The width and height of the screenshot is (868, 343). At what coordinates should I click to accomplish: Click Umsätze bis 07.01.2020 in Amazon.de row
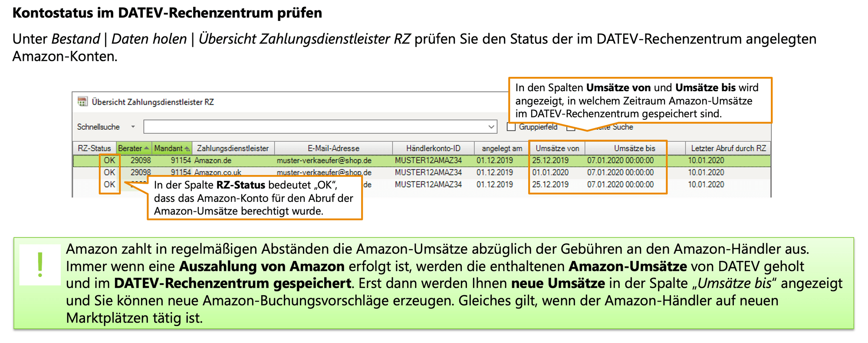pyautogui.click(x=620, y=160)
